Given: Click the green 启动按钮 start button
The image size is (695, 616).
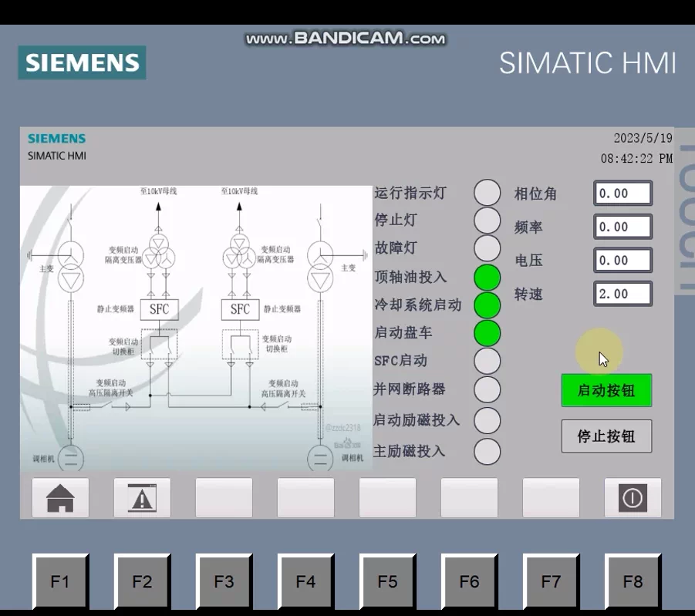Looking at the screenshot, I should click(606, 390).
